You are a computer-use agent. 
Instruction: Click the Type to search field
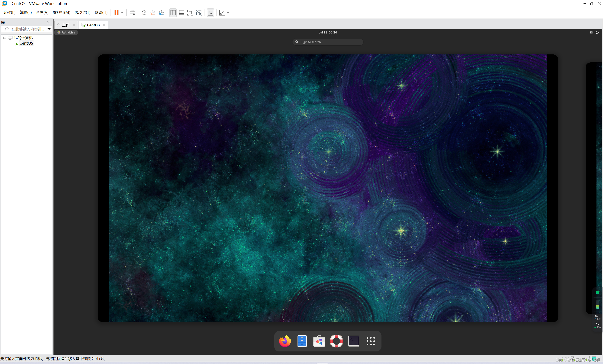(328, 42)
